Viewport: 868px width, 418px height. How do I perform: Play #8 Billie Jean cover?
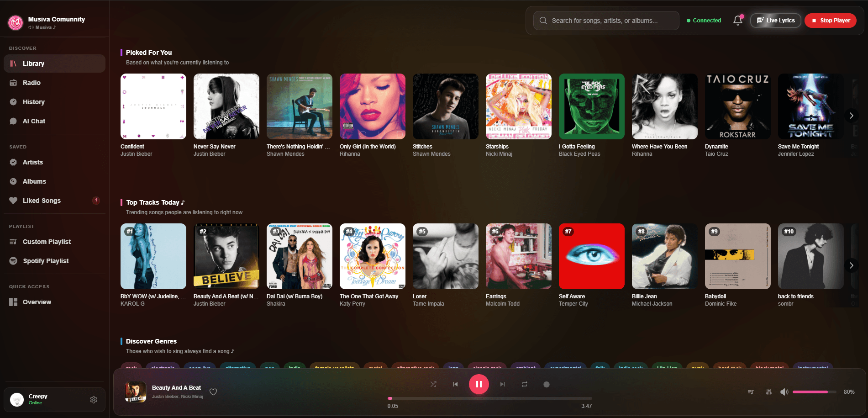[665, 256]
